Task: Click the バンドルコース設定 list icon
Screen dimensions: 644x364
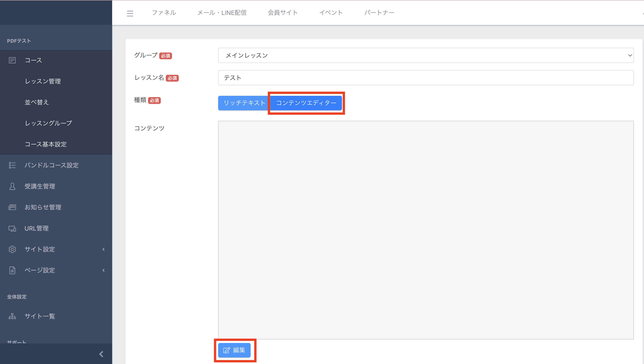Action: tap(12, 165)
